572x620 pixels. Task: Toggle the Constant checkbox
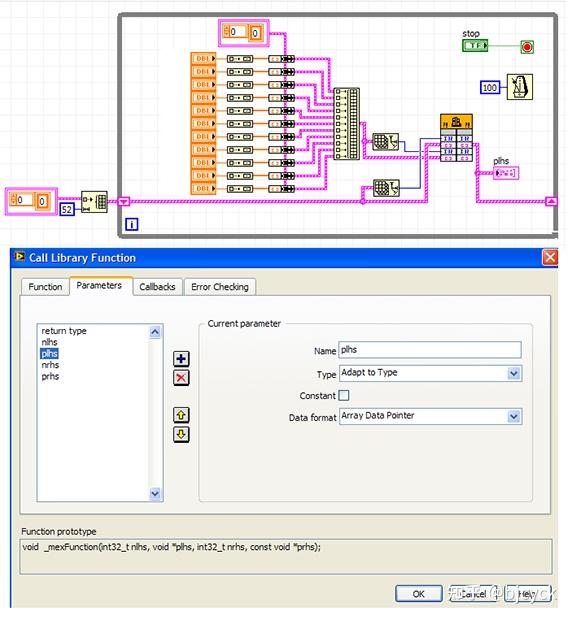344,395
